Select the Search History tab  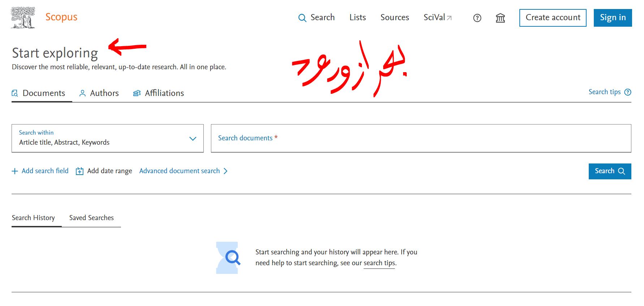pos(33,218)
